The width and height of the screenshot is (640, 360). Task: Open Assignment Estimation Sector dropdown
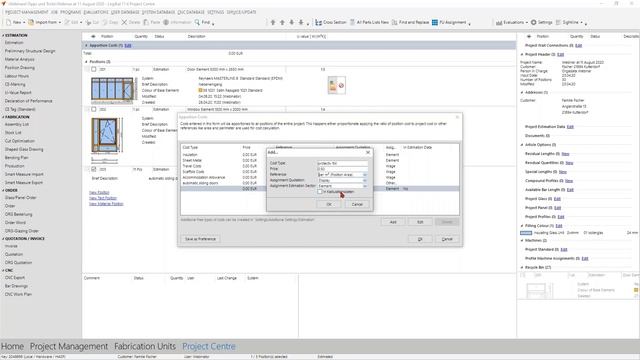(364, 186)
